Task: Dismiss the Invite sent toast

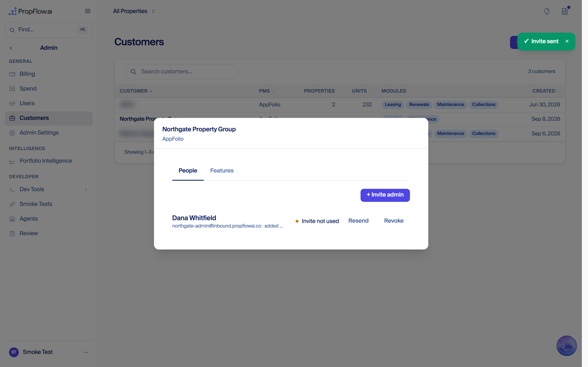Action: (567, 41)
